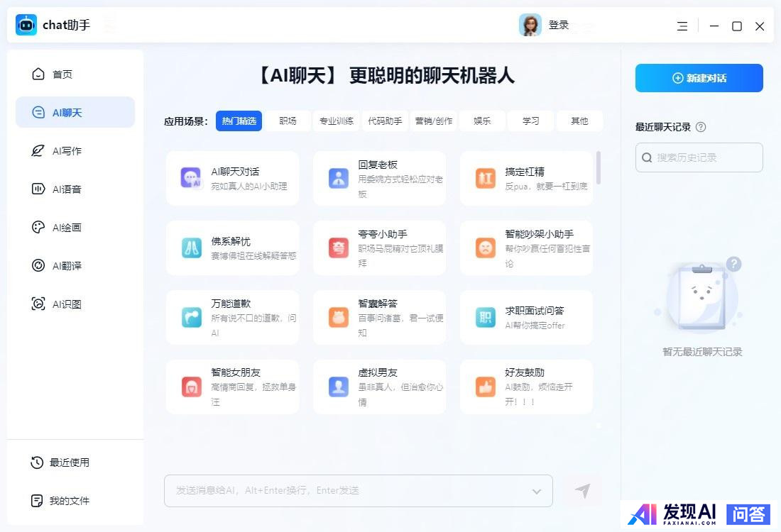Image resolution: width=781 pixels, height=532 pixels.
Task: Click the 登录 login link
Action: click(x=559, y=26)
